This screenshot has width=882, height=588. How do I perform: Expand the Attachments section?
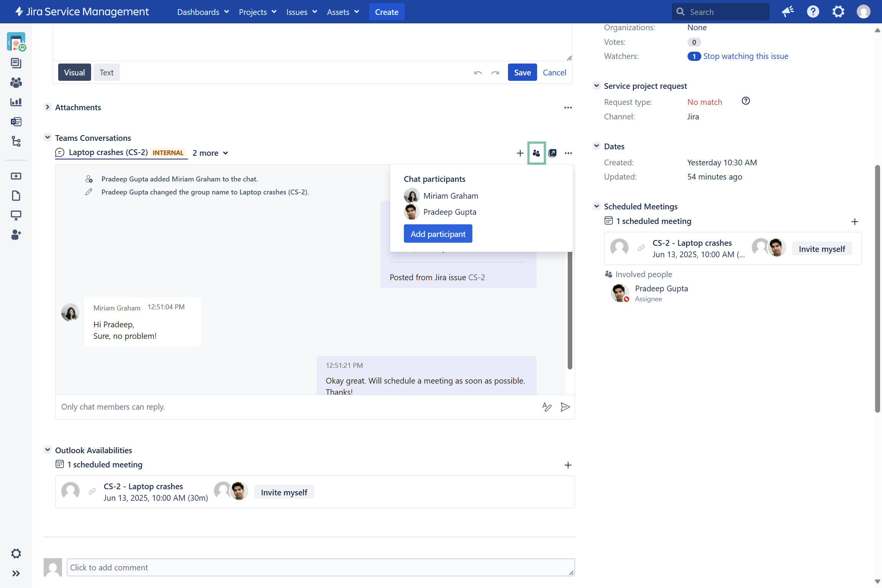(x=47, y=107)
